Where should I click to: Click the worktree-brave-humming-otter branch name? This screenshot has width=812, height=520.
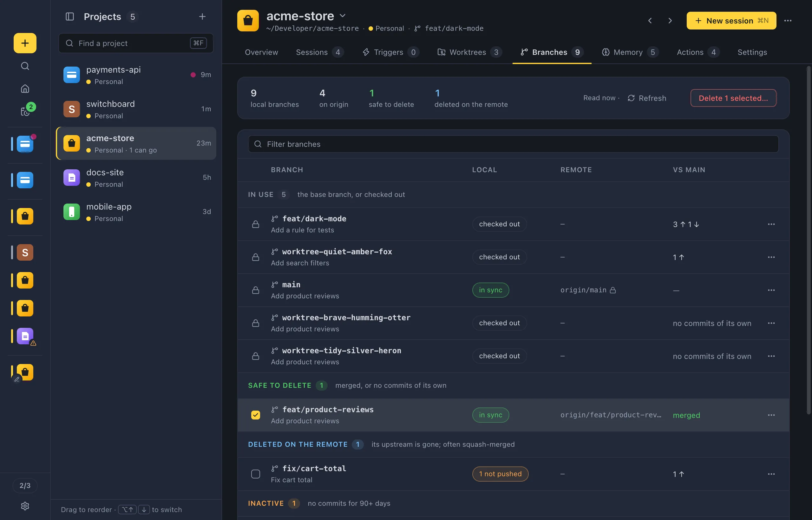[x=346, y=318]
